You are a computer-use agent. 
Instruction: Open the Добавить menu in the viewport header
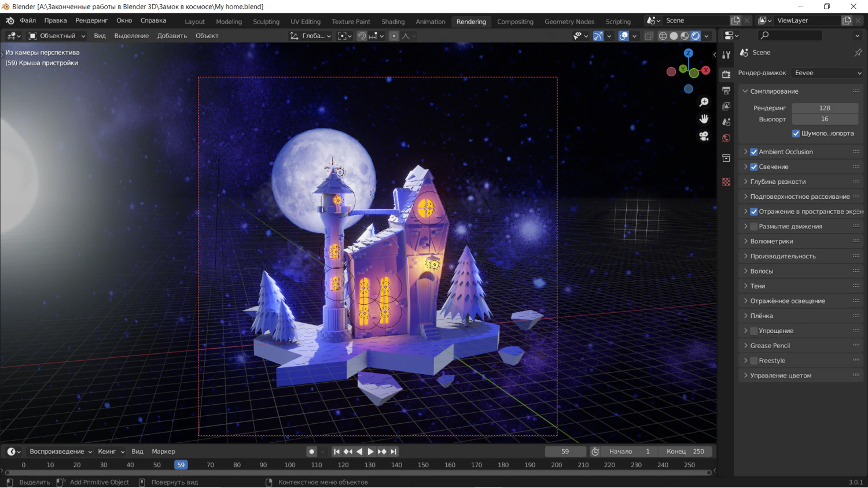click(x=172, y=36)
